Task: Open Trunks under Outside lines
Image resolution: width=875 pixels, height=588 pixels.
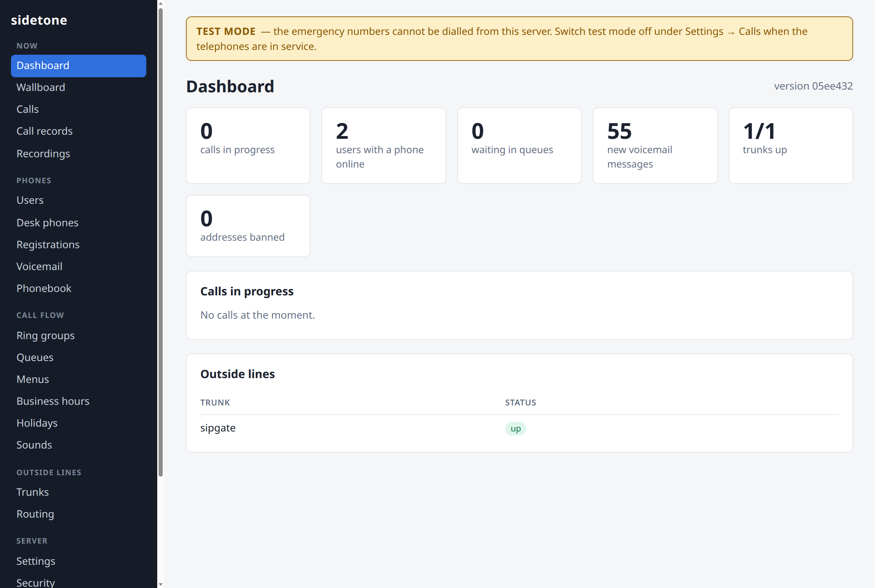Action: 78,492
